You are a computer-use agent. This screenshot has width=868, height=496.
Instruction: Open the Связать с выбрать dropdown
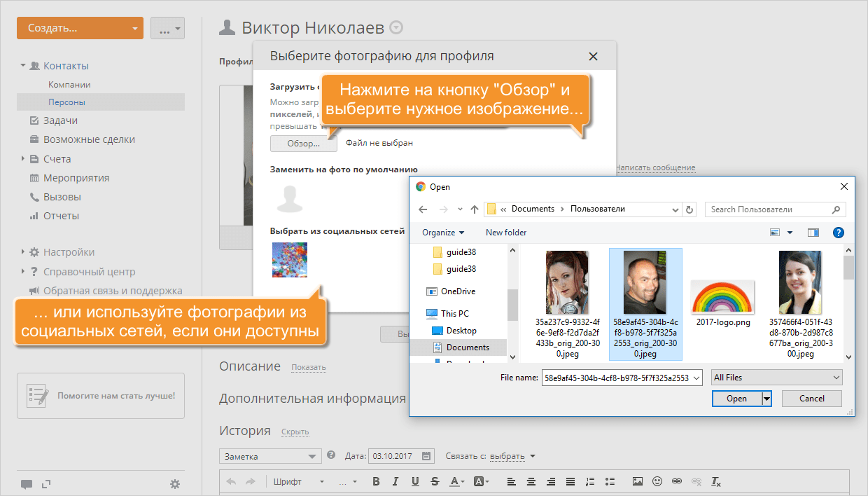pos(512,456)
